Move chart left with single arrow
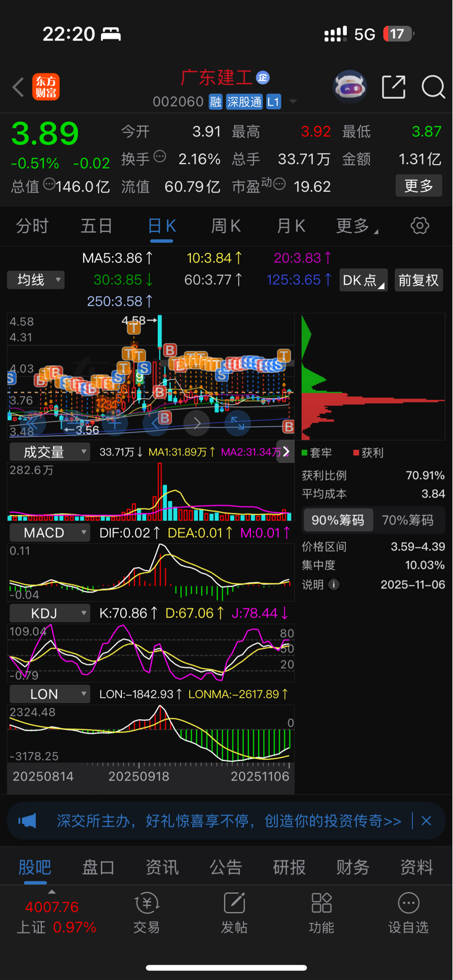 point(156,423)
